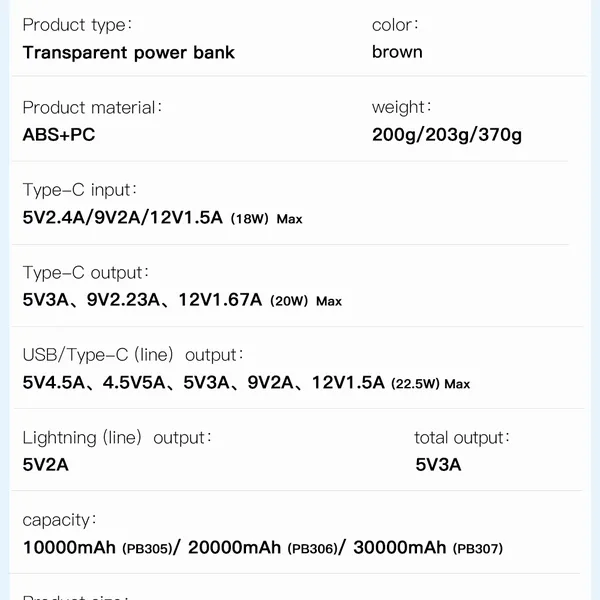
Task: Click the "total output:" label
Action: [x=462, y=438]
